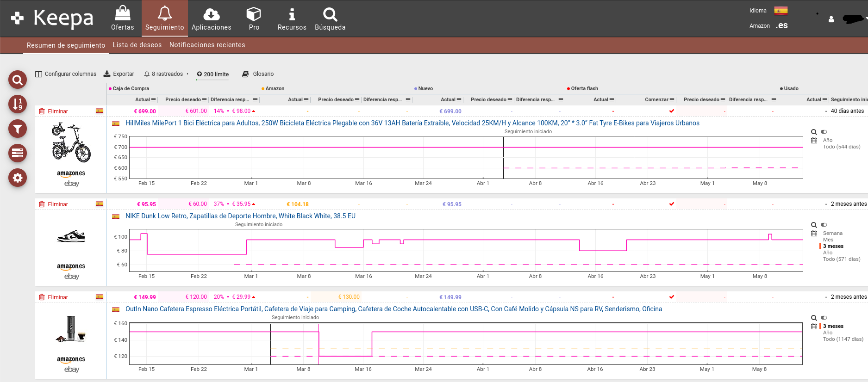Open ebay logo under the HillMiles bike
The width and height of the screenshot is (868, 382).
pos(72,184)
